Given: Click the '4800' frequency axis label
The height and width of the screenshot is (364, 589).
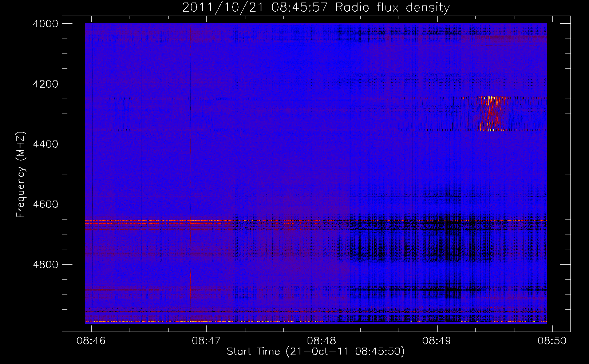Looking at the screenshot, I should point(45,265).
